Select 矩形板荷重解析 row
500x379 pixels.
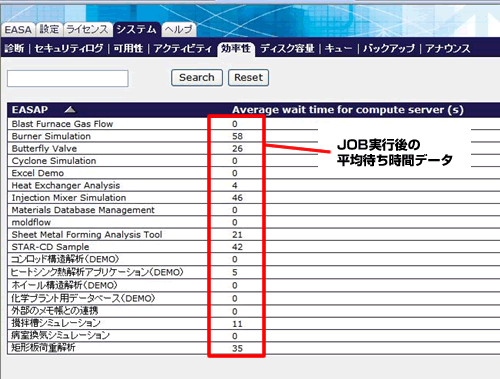pyautogui.click(x=253, y=348)
